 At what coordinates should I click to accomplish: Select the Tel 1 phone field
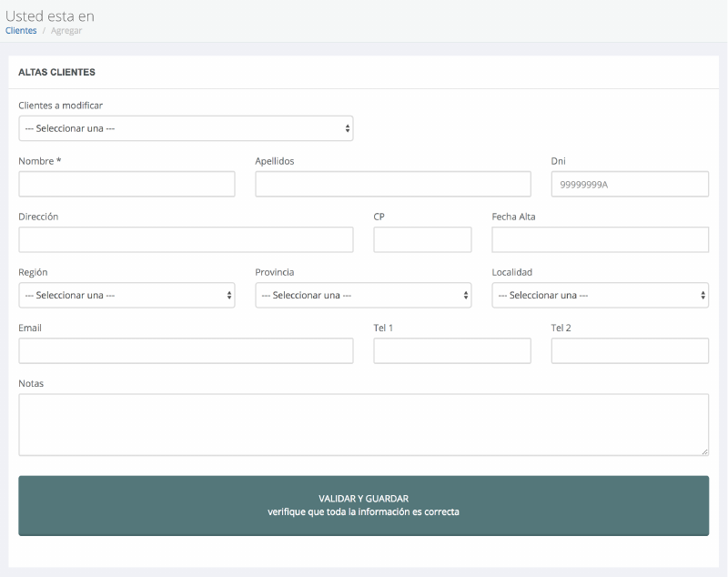pyautogui.click(x=451, y=350)
